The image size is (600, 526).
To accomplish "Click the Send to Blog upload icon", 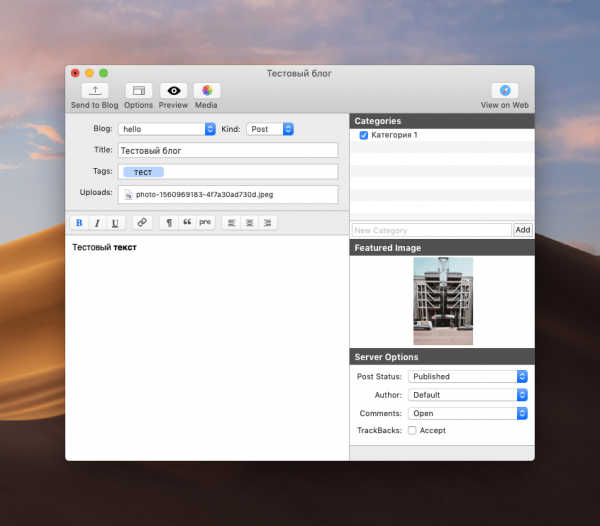I will pos(95,91).
